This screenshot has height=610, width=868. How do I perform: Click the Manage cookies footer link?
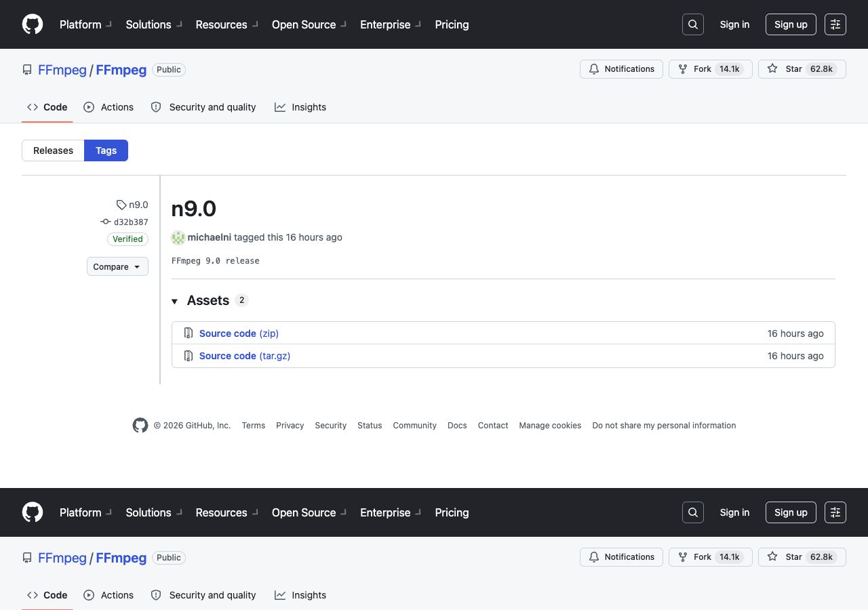click(x=550, y=426)
